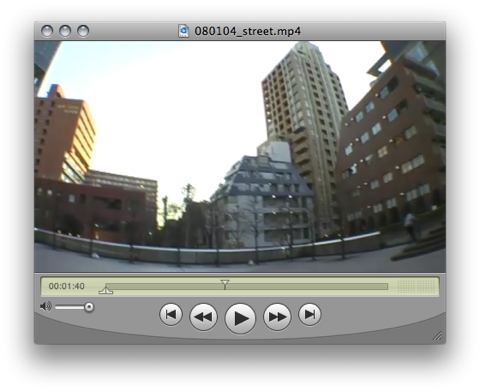Viewport: 480px width, 391px height.
Task: Rewind the video with double-left arrows
Action: click(203, 317)
